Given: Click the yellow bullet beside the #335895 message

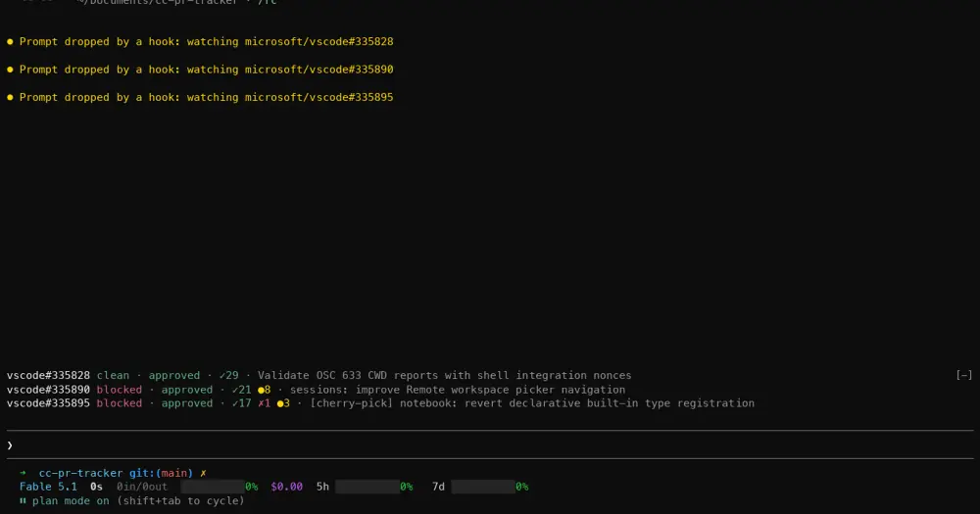Looking at the screenshot, I should click(10, 98).
